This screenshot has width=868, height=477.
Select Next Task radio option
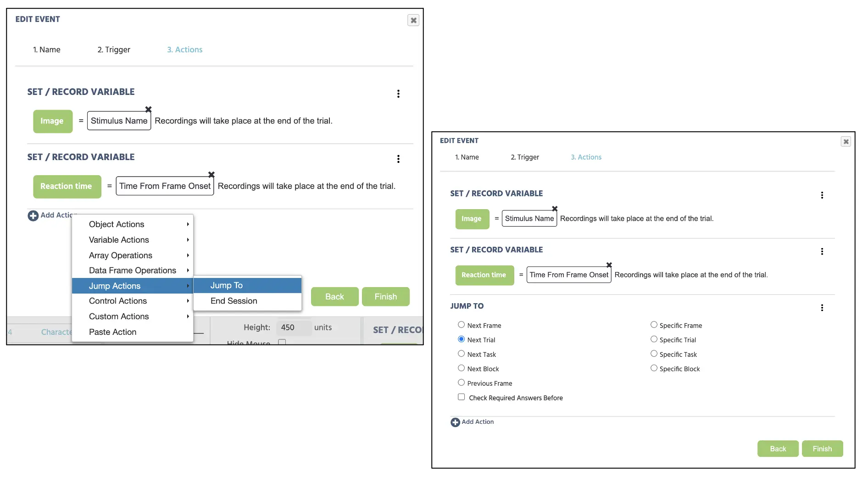pos(462,354)
